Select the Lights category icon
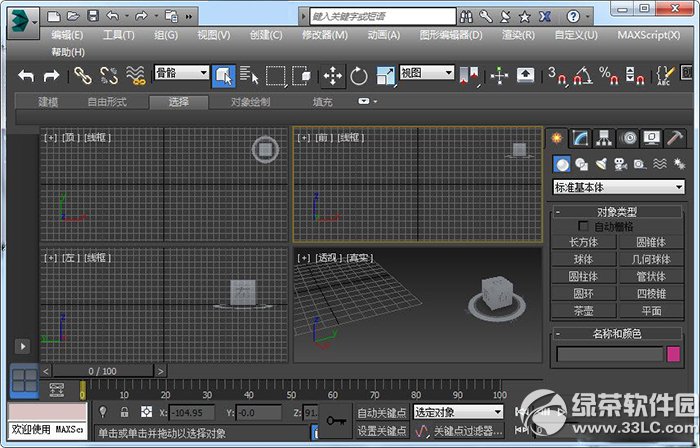Image resolution: width=700 pixels, height=448 pixels. (x=601, y=164)
